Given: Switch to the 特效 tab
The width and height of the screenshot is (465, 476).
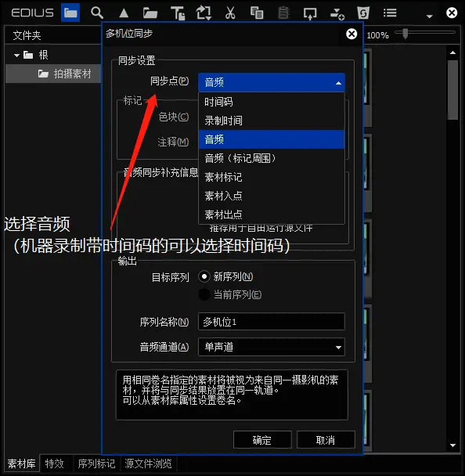Looking at the screenshot, I should 55,463.
